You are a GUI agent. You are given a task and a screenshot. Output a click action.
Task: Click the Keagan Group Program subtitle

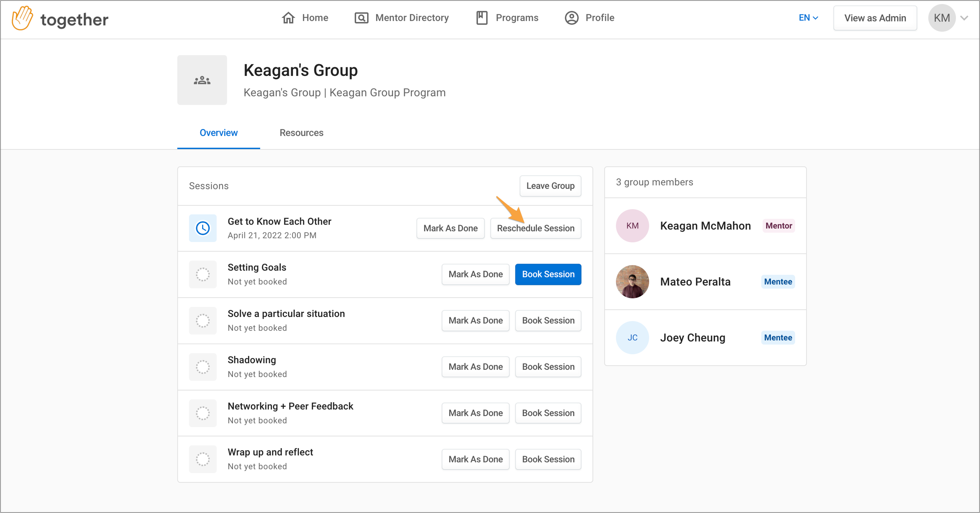[387, 93]
